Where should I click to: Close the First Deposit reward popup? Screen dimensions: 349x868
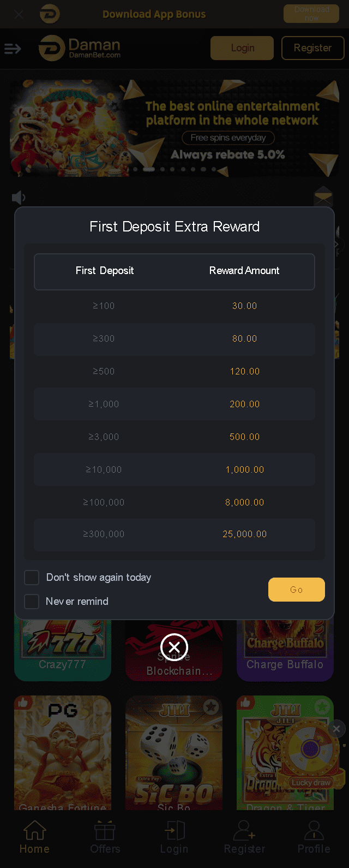(x=174, y=647)
